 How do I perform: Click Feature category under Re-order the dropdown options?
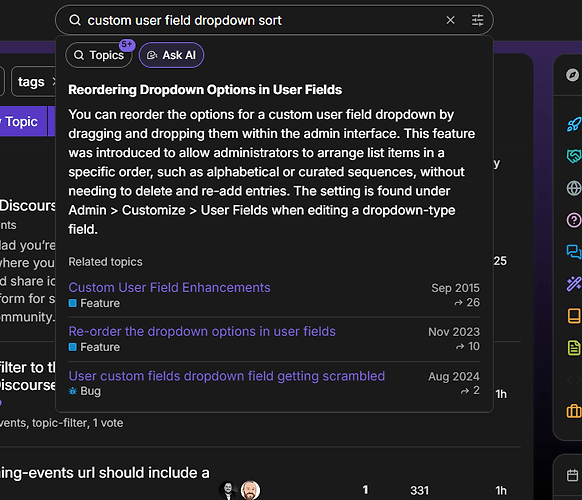click(x=94, y=347)
